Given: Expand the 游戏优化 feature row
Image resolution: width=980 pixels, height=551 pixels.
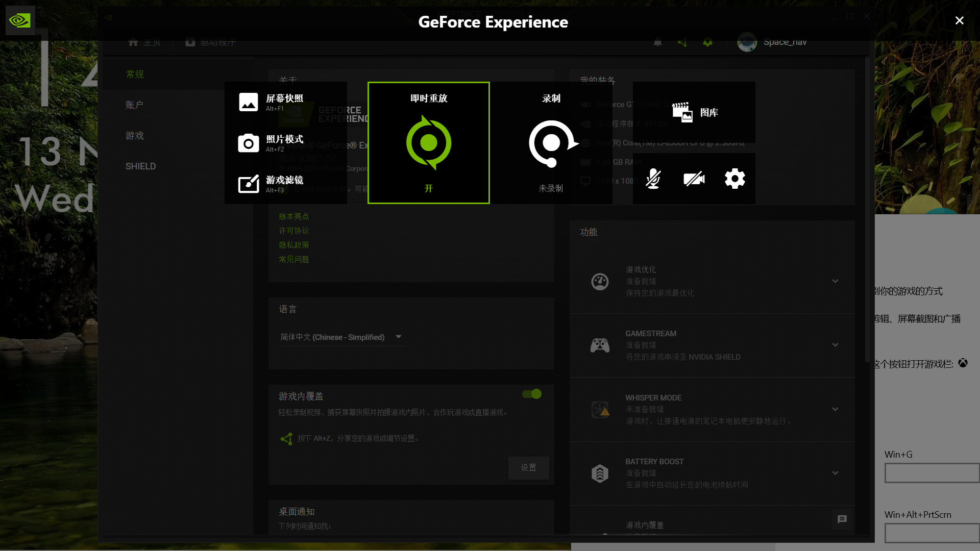Looking at the screenshot, I should (x=835, y=281).
